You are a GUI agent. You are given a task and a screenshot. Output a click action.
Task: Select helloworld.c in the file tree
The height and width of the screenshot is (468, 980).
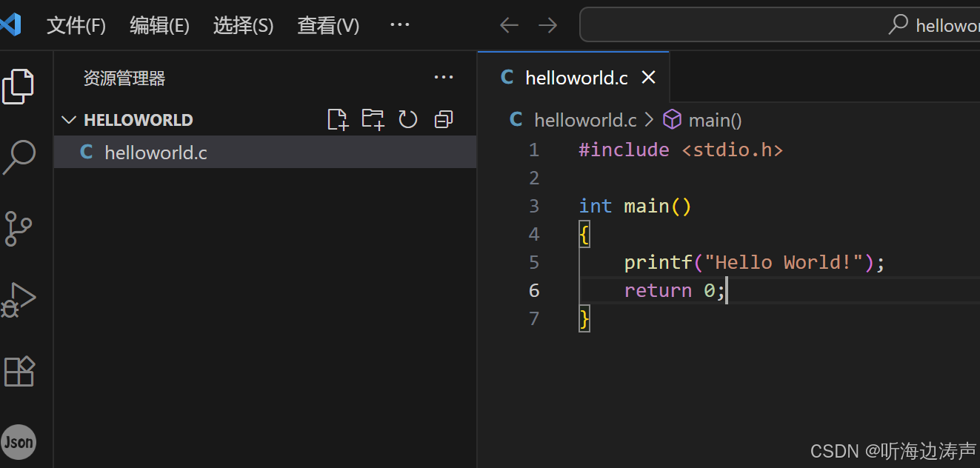coord(265,153)
